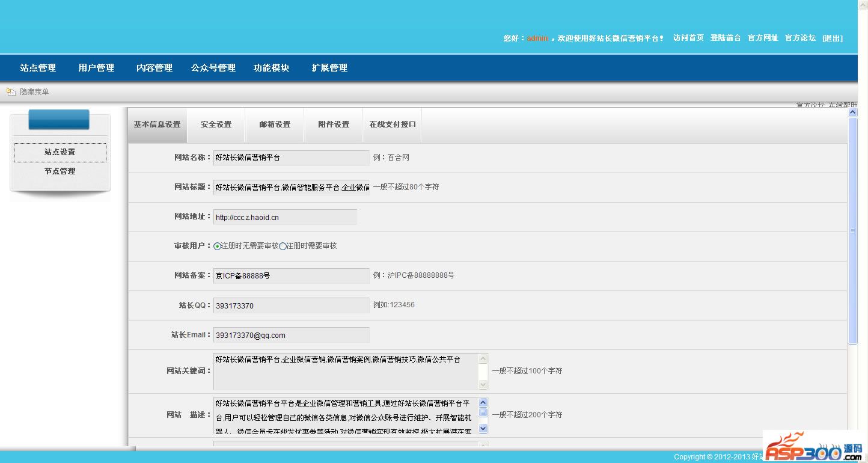Image resolution: width=868 pixels, height=463 pixels.
Task: Switch to the 安全设置 tab
Action: click(x=216, y=124)
